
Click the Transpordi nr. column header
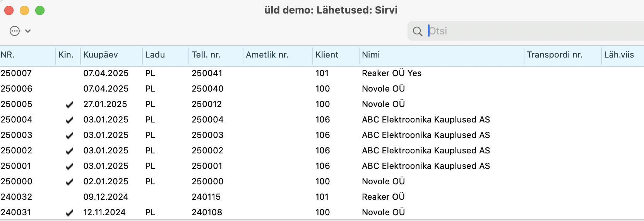563,55
